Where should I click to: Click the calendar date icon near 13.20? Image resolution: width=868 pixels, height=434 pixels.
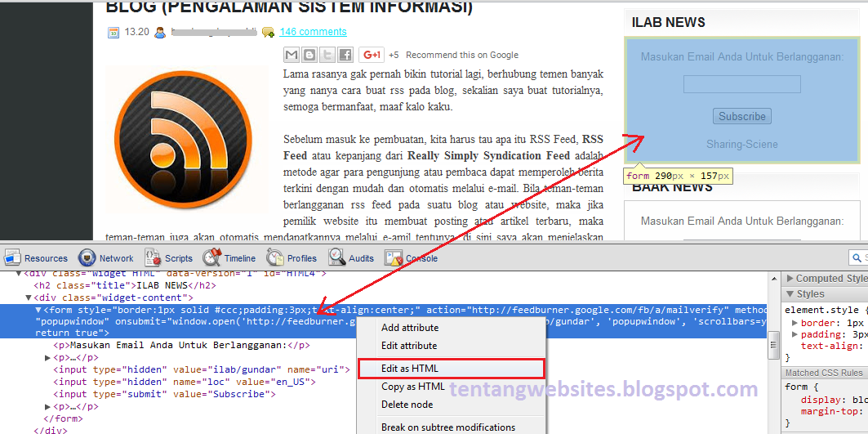pyautogui.click(x=114, y=32)
